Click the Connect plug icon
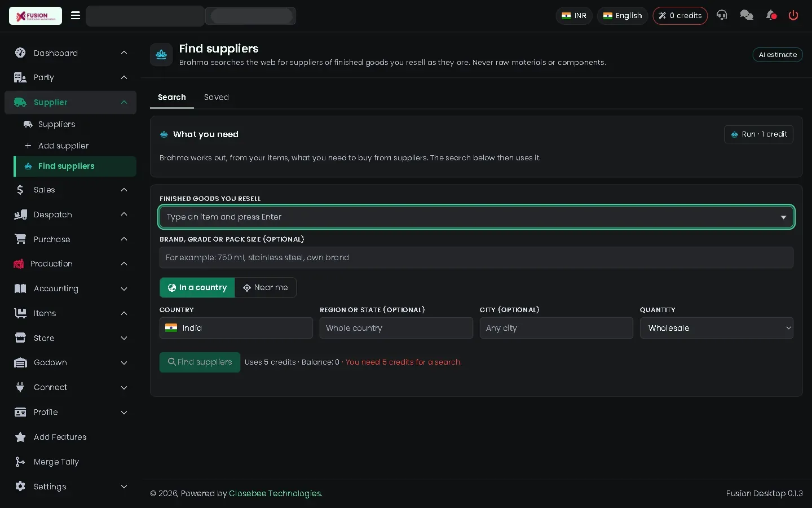The image size is (812, 508). 20,387
